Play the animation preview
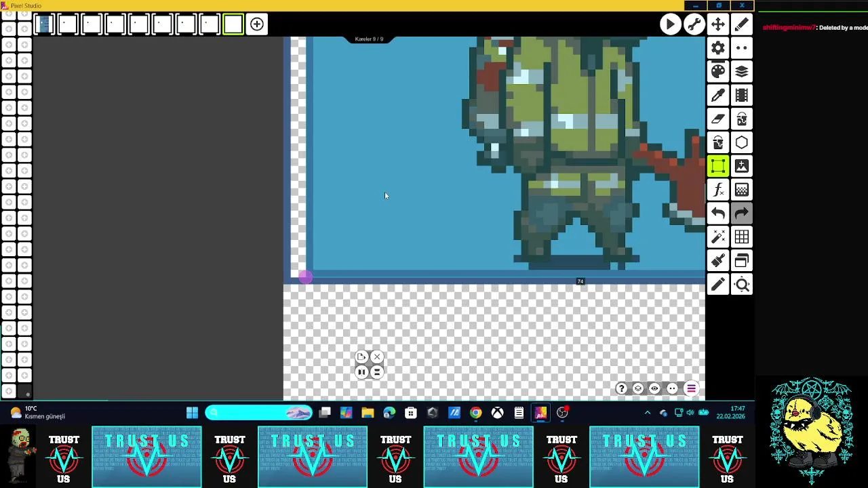 point(670,24)
